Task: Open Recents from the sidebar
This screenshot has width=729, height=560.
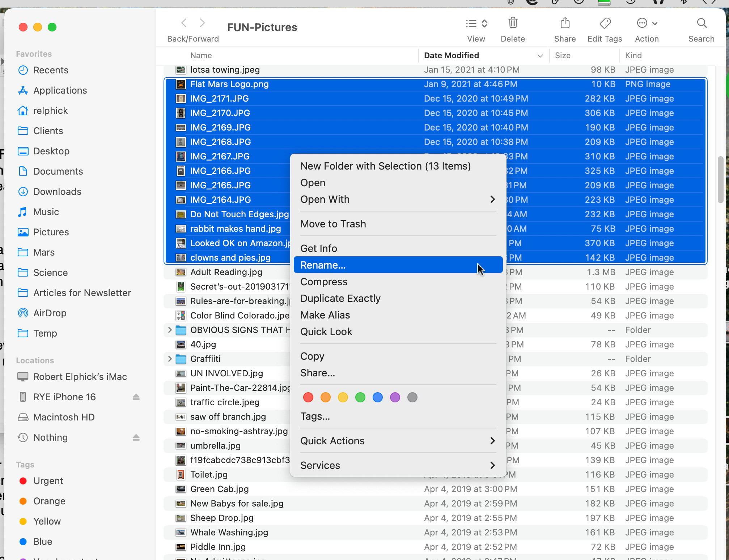Action: 51,70
